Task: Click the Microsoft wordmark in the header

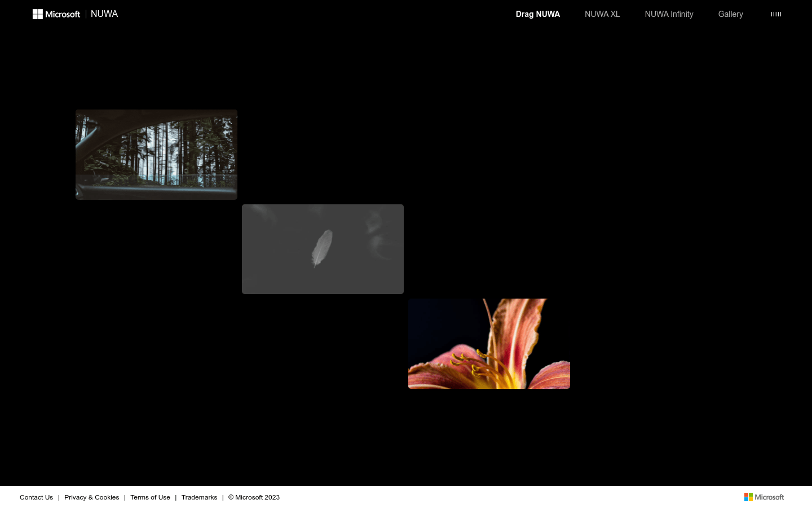Action: 63,14
